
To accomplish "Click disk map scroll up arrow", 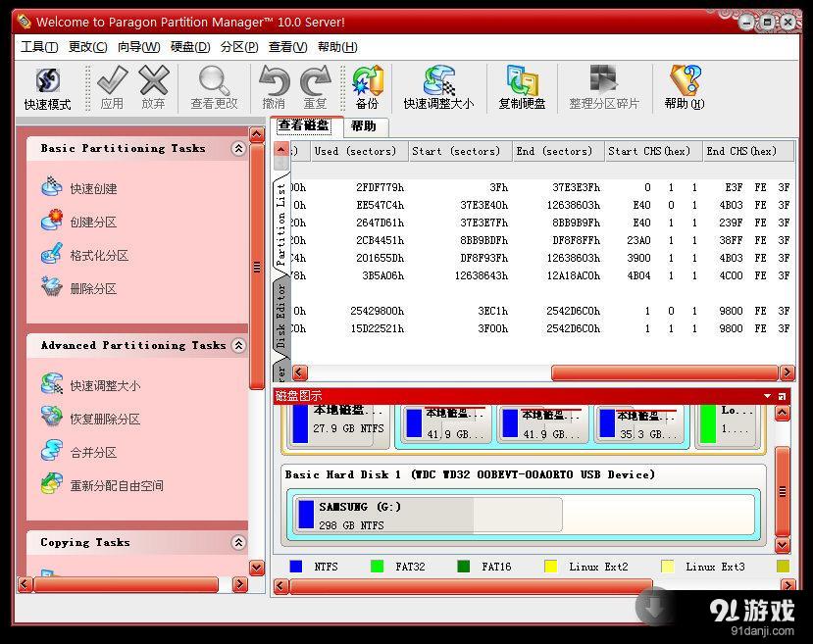I will [x=783, y=413].
